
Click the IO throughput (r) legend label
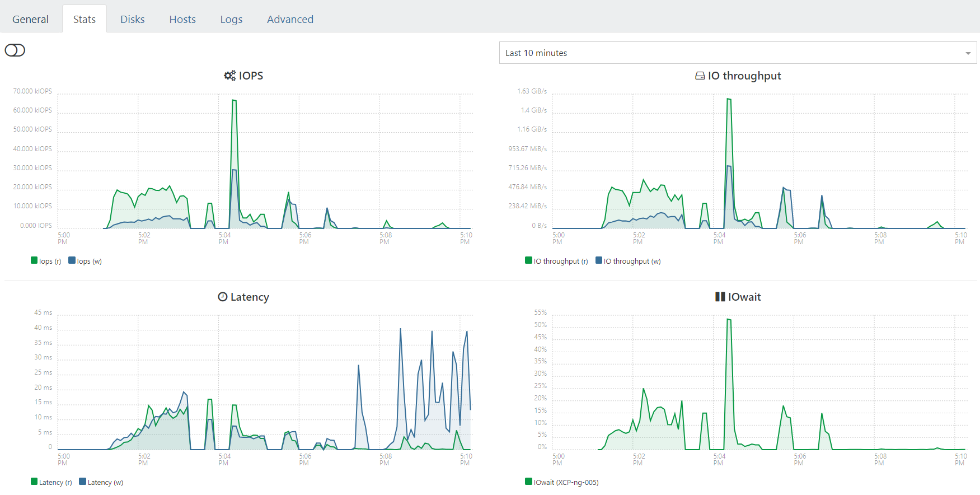561,261
